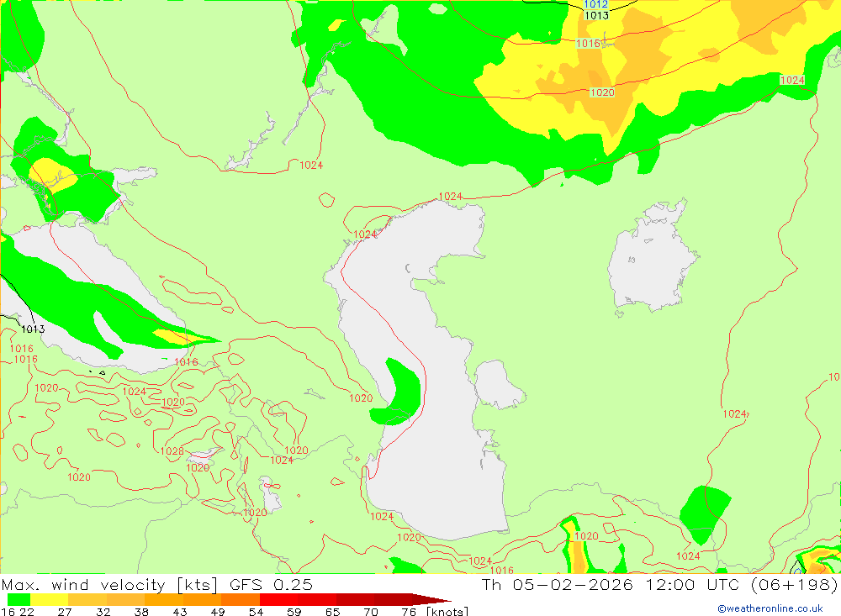This screenshot has height=616, width=841.
Task: Select the bright red 54-59 knots legend swatch
Action: (279, 599)
